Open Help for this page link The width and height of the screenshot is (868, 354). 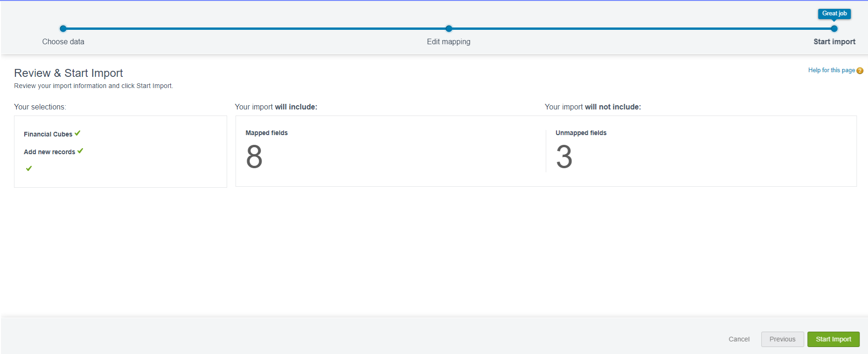(x=832, y=70)
